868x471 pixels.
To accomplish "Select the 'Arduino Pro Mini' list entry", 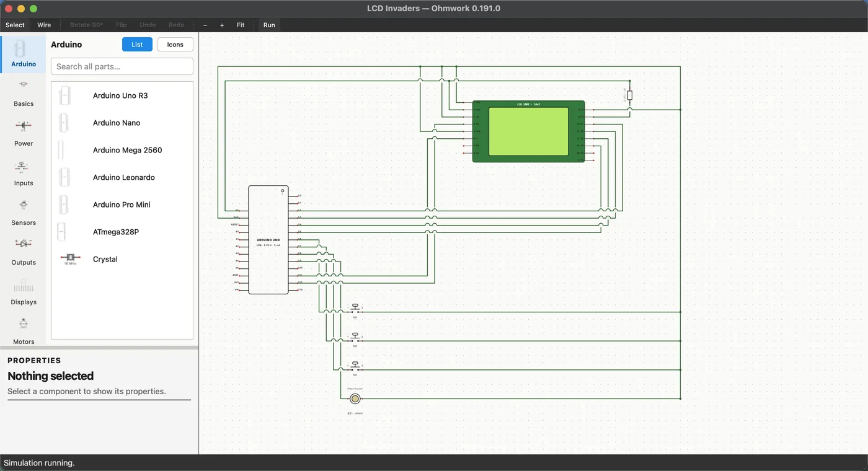I will [122, 205].
